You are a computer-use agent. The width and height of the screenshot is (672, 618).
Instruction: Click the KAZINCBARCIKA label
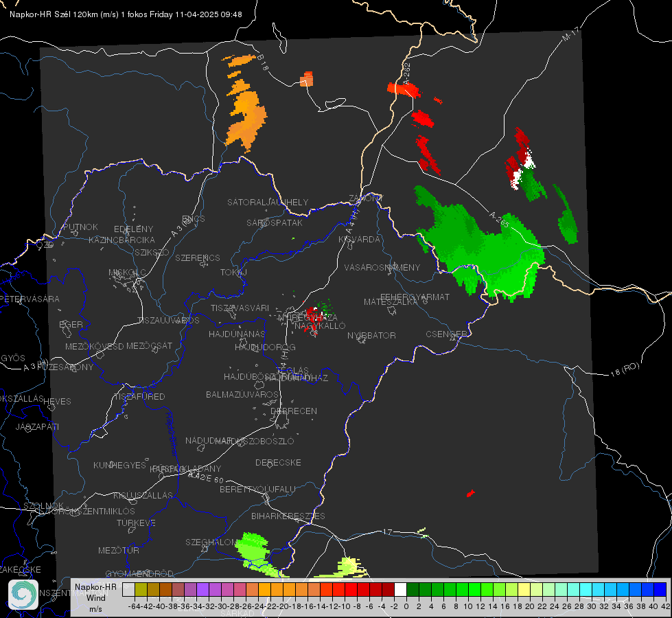(x=121, y=240)
